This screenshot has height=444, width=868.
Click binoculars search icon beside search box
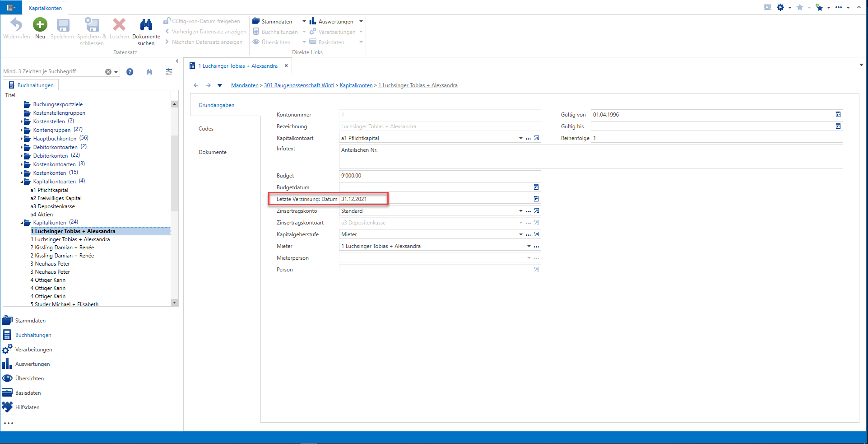coord(149,72)
